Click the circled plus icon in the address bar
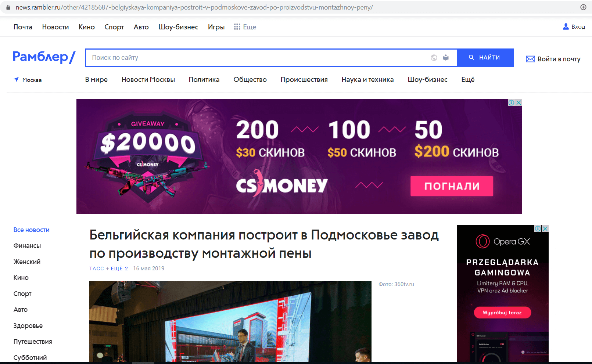 coord(583,7)
